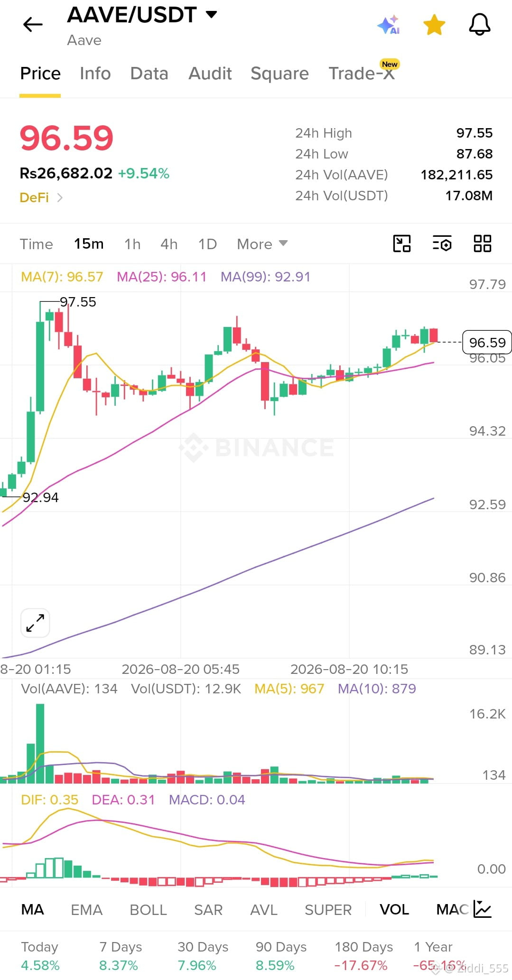Toggle the favorite star icon

click(434, 25)
